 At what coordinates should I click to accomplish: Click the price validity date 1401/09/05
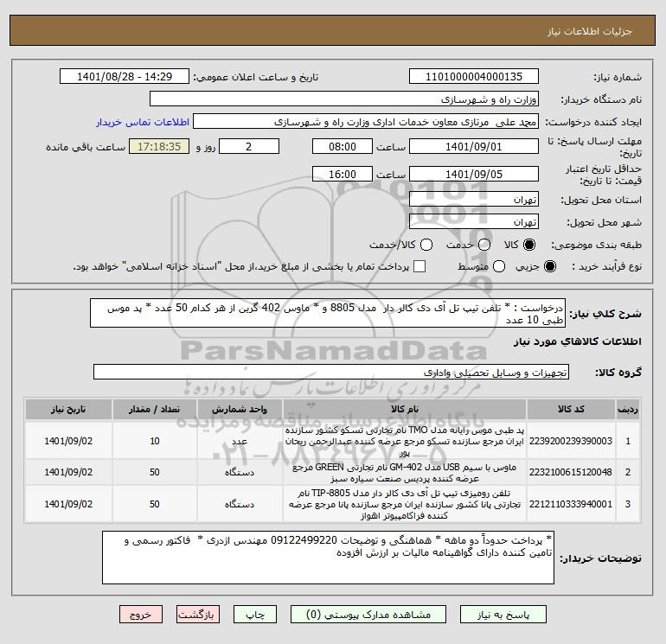(474, 174)
